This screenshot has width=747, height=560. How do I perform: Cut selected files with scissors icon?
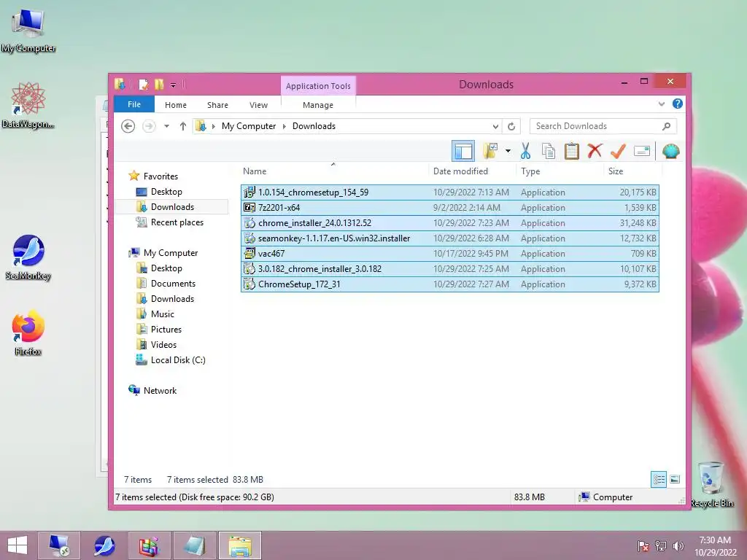[x=525, y=152]
